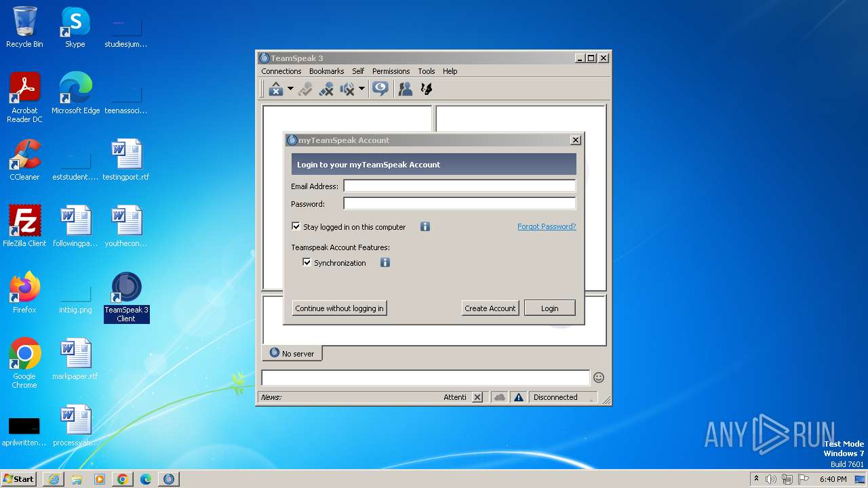
Task: Open the away status dropdown arrow
Action: [x=290, y=89]
